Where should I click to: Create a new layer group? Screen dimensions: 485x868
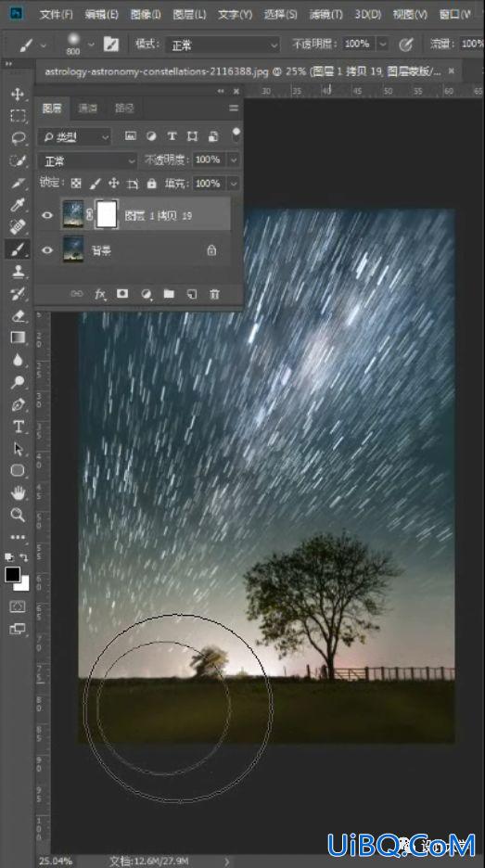pos(169,294)
